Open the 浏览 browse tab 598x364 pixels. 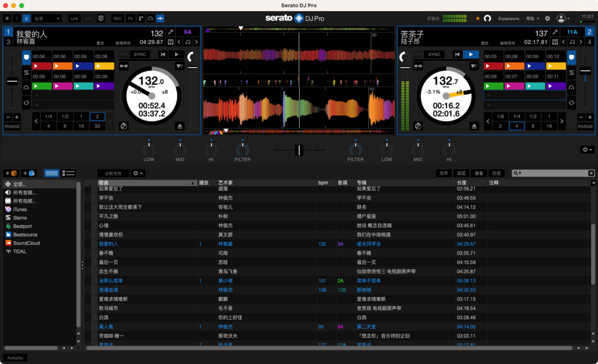461,173
